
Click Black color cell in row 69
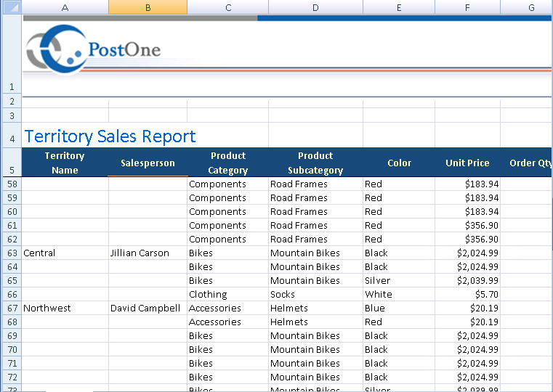coord(399,335)
